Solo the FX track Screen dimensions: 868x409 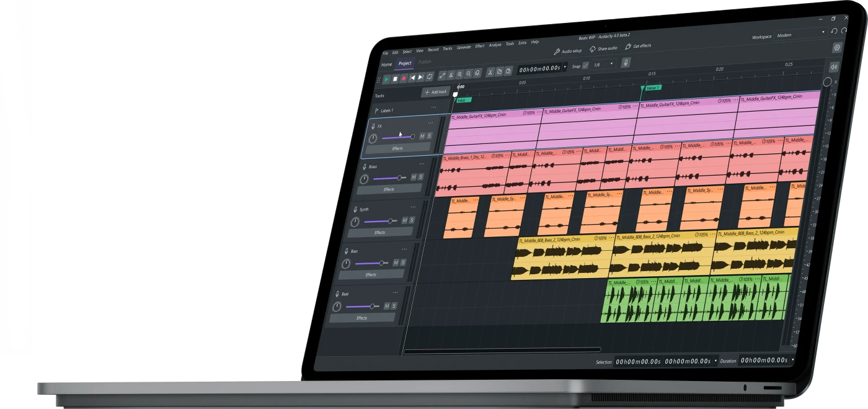[x=430, y=135]
